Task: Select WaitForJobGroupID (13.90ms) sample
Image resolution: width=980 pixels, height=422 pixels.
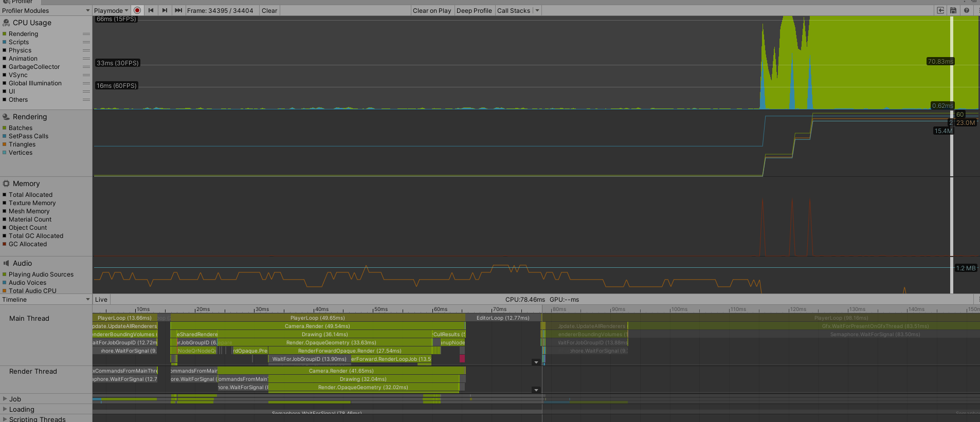Action: [x=310, y=359]
